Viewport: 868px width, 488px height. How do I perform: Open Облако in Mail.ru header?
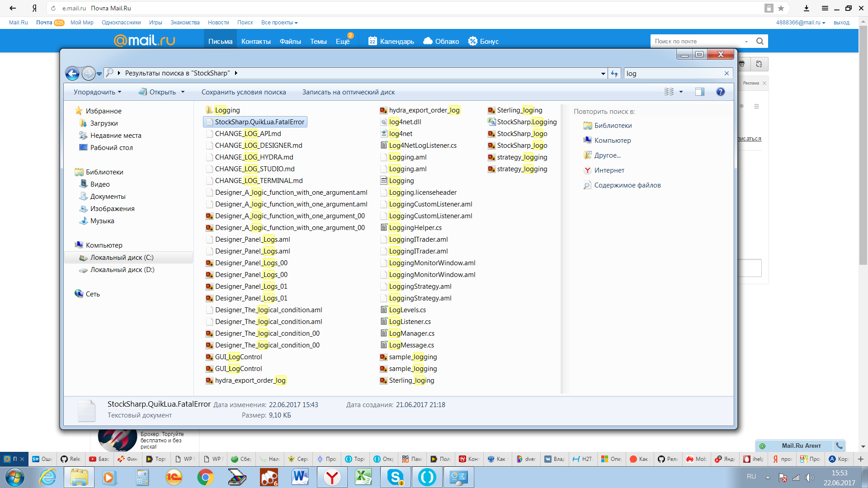(x=441, y=41)
